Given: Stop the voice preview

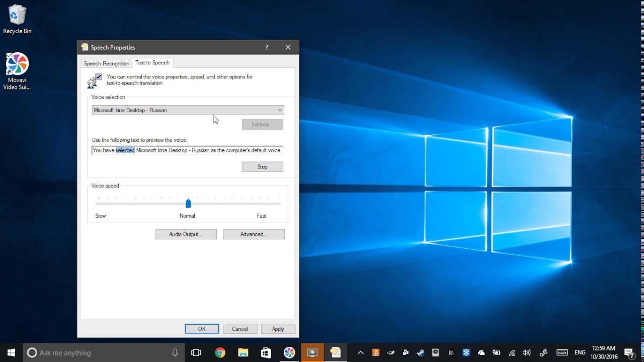Looking at the screenshot, I should [262, 167].
